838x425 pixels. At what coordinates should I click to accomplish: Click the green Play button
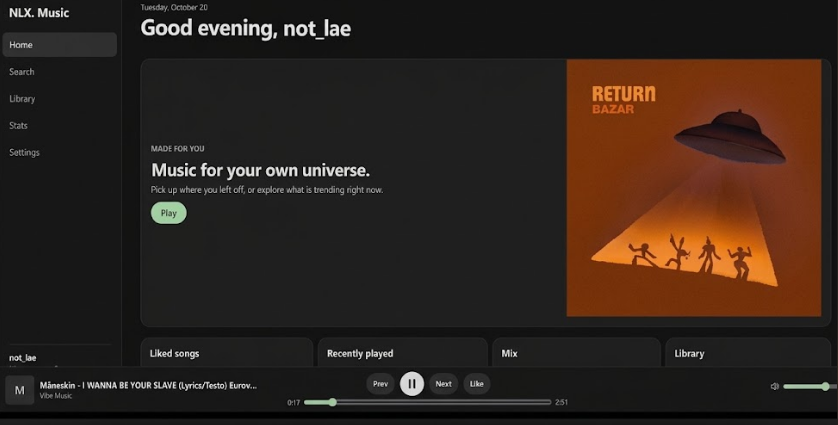pyautogui.click(x=168, y=213)
